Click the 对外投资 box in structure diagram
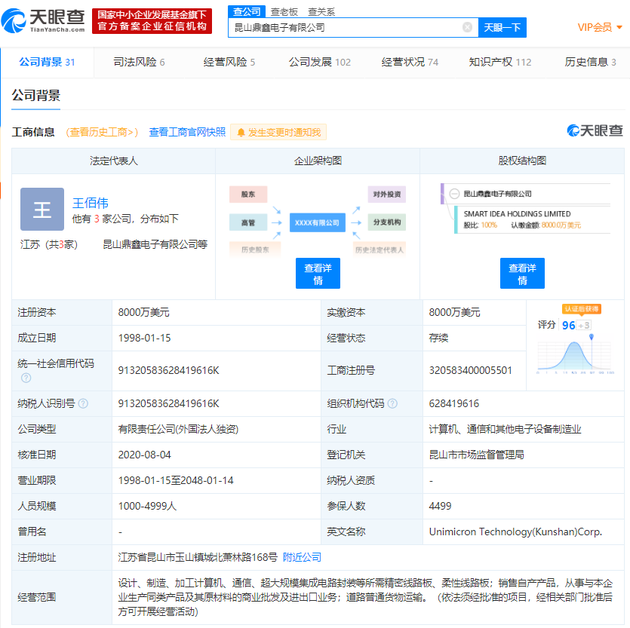 (x=387, y=194)
